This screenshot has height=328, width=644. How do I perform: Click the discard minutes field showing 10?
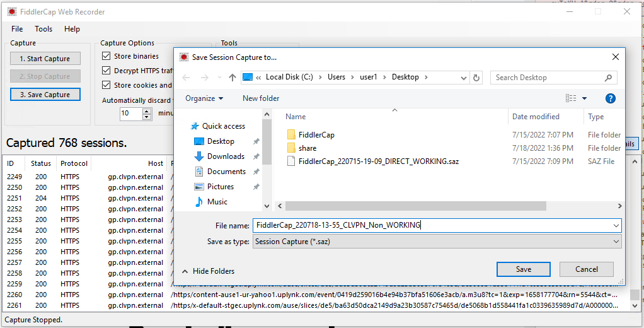131,113
